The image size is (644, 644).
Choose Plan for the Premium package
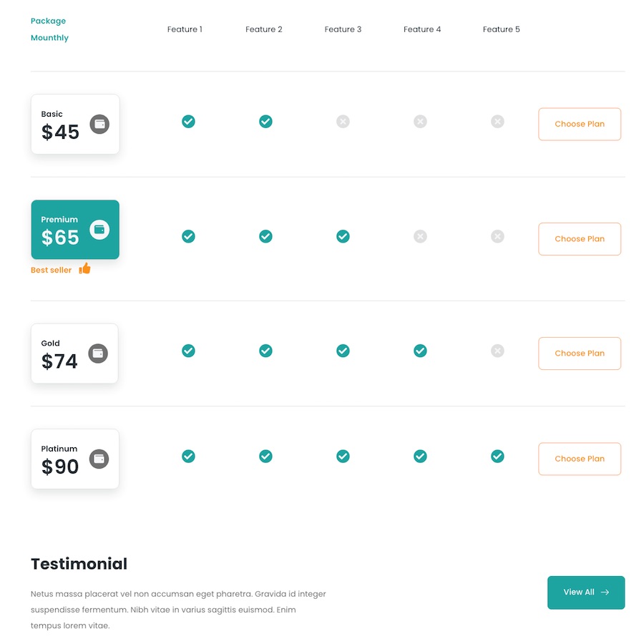[x=580, y=239]
